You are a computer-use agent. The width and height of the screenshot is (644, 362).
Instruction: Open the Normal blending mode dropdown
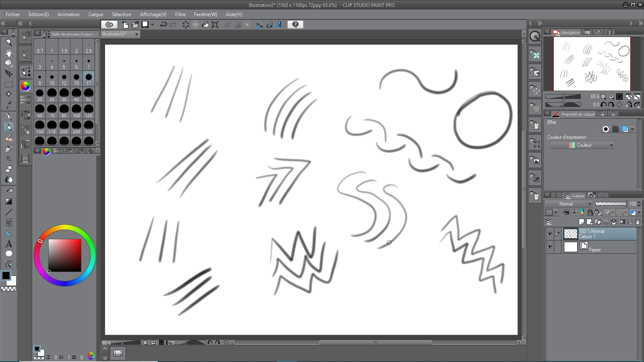click(568, 204)
